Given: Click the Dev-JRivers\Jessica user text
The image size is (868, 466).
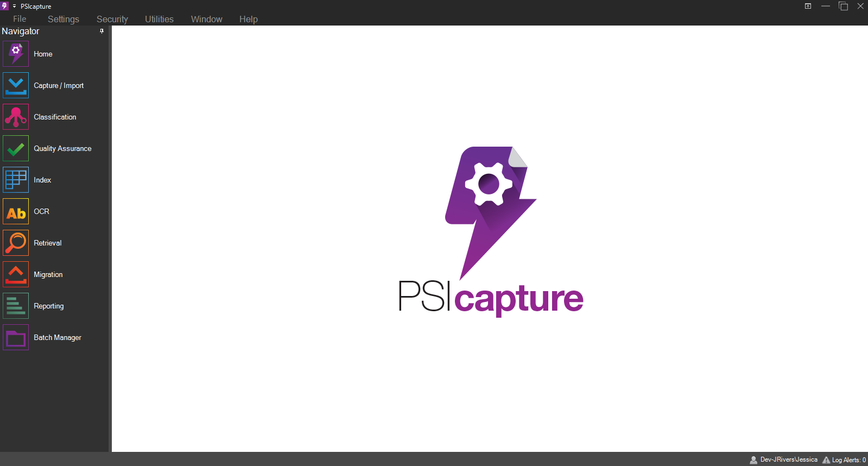Looking at the screenshot, I should (x=789, y=459).
